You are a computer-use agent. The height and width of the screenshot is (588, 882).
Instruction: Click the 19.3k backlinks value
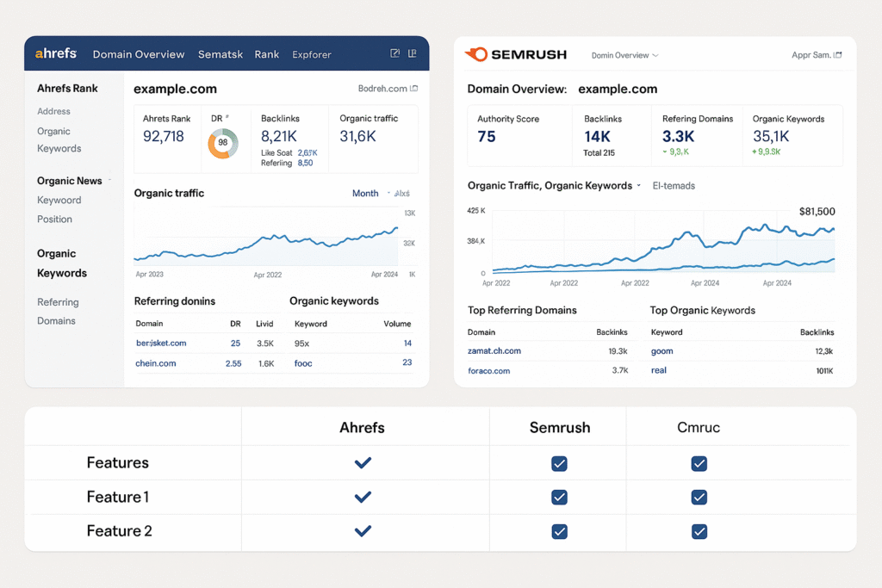[x=618, y=350]
